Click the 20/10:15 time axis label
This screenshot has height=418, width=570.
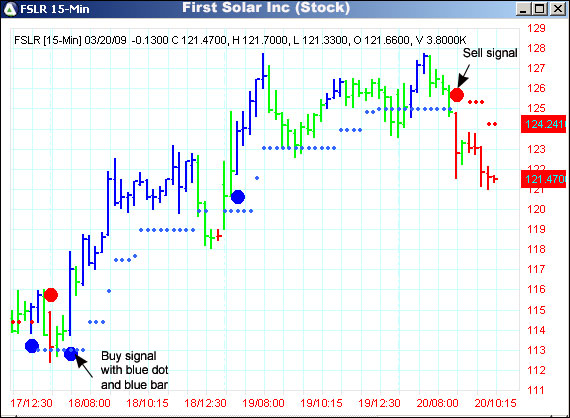tap(495, 403)
